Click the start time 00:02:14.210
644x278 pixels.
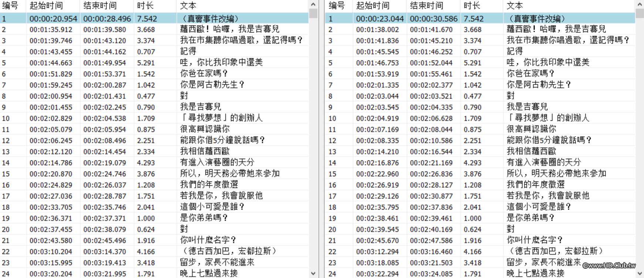378,152
